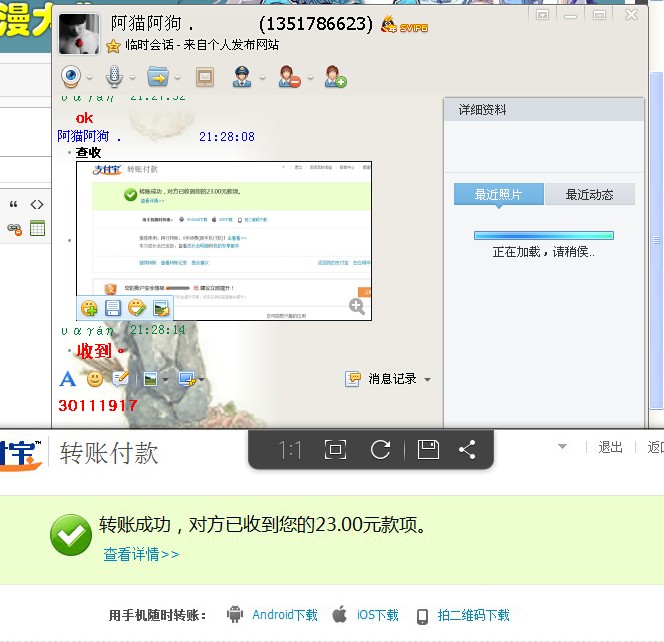Click the handwriting notepad icon
The width and height of the screenshot is (664, 642).
121,379
